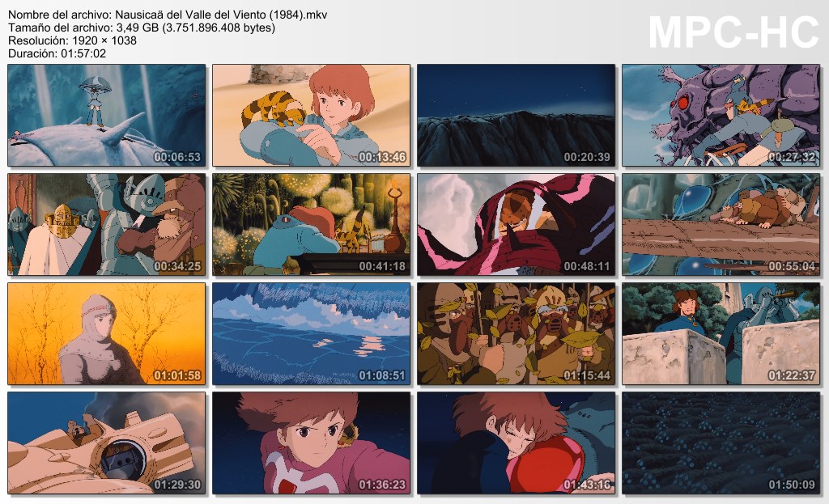The width and height of the screenshot is (829, 504).
Task: Click the purple insect frame 00:27:32
Action: [721, 115]
